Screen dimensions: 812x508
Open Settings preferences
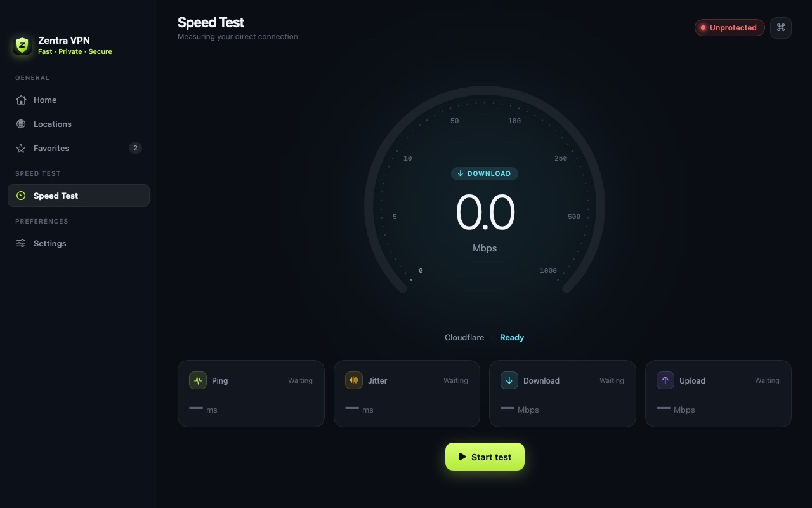79,243
